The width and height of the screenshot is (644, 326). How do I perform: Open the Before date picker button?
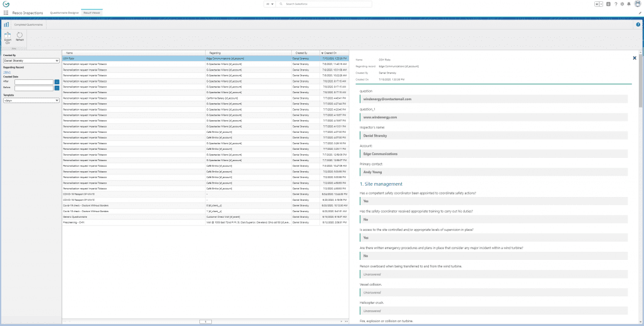tap(57, 88)
